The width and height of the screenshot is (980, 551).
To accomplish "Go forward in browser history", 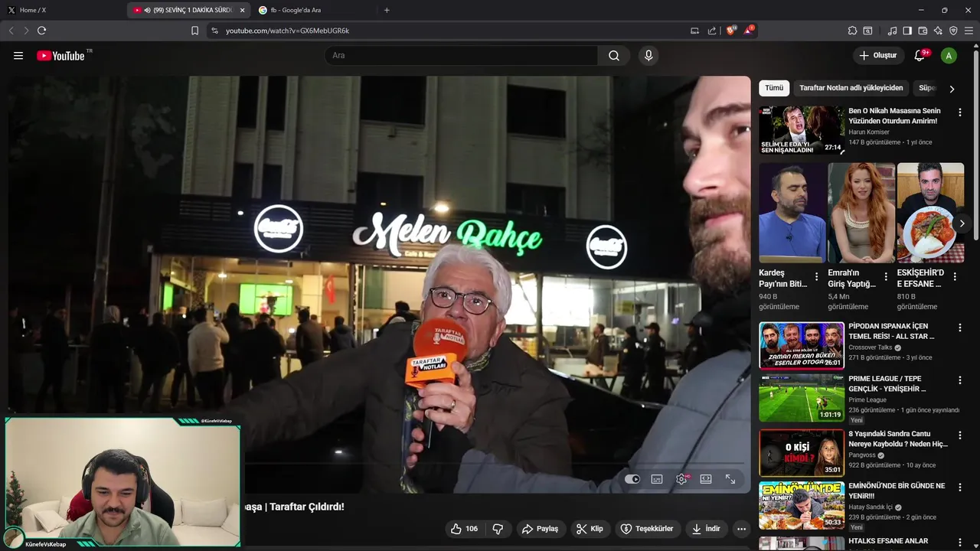I will click(x=26, y=31).
